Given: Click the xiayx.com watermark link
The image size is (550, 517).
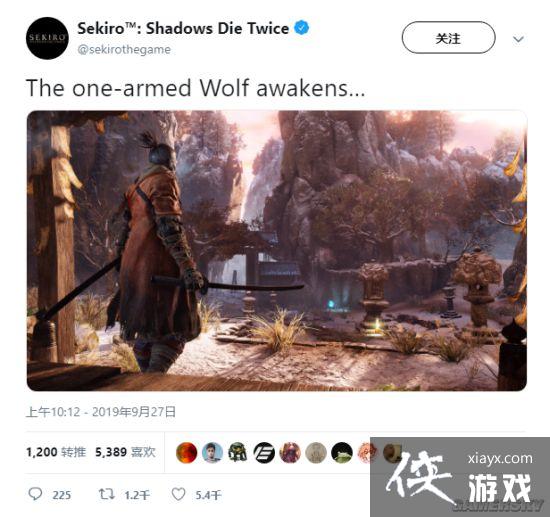Looking at the screenshot, I should pyautogui.click(x=500, y=458).
